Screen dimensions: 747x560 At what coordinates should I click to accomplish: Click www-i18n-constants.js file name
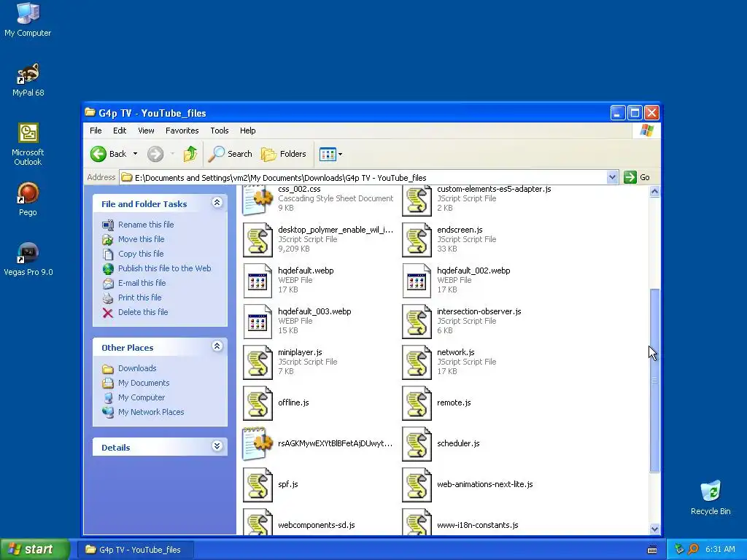[x=477, y=525]
